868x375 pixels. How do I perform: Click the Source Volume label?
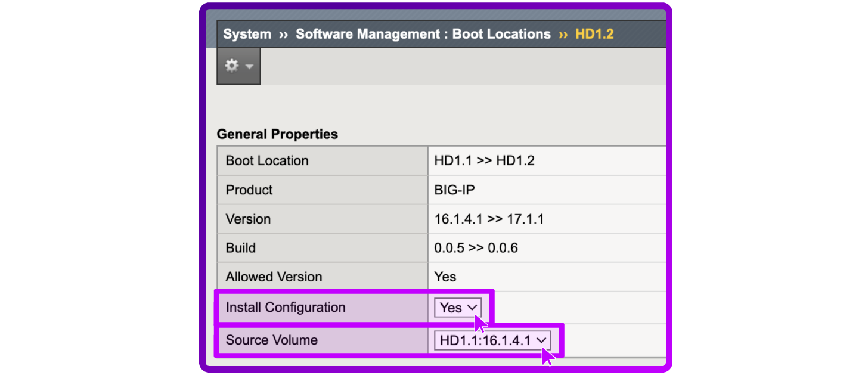coord(272,340)
